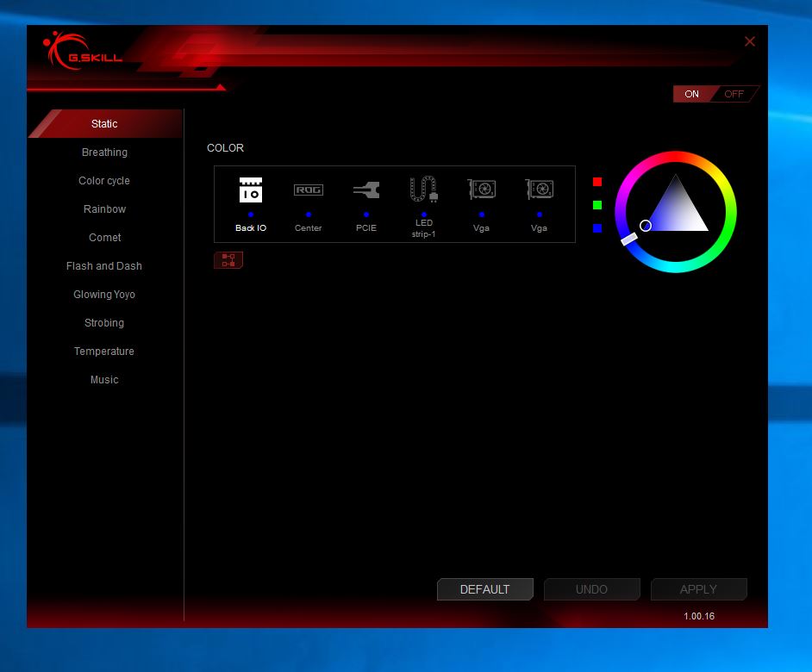Screen dimensions: 812x672
Task: Pick the first Vga graphics card icon
Action: tap(481, 190)
